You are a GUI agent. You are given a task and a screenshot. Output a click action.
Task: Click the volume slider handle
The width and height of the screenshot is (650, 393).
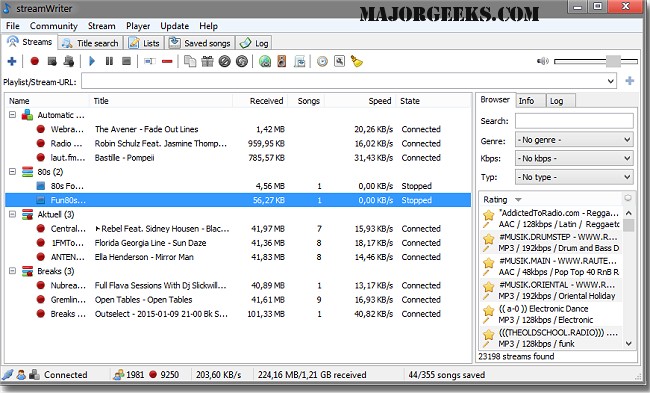[x=614, y=61]
